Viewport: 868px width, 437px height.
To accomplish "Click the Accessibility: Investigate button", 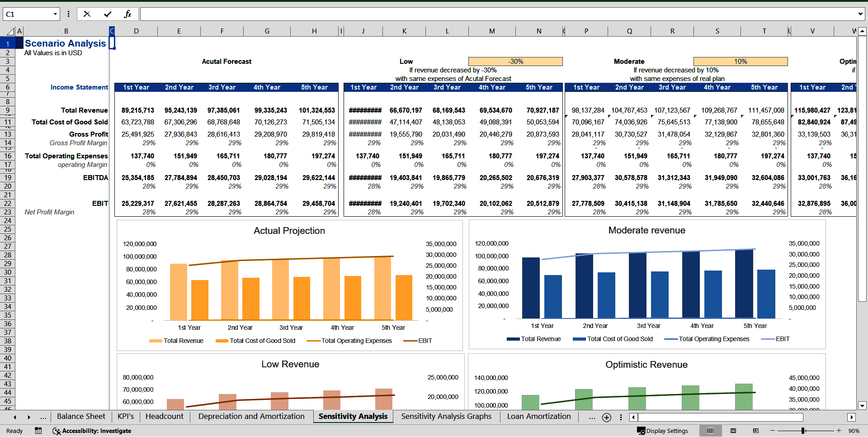I will tap(92, 431).
